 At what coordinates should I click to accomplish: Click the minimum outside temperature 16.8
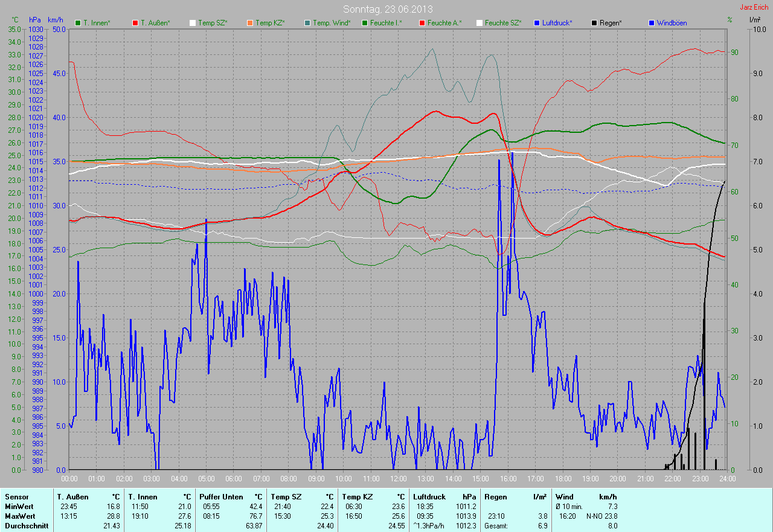click(x=114, y=507)
